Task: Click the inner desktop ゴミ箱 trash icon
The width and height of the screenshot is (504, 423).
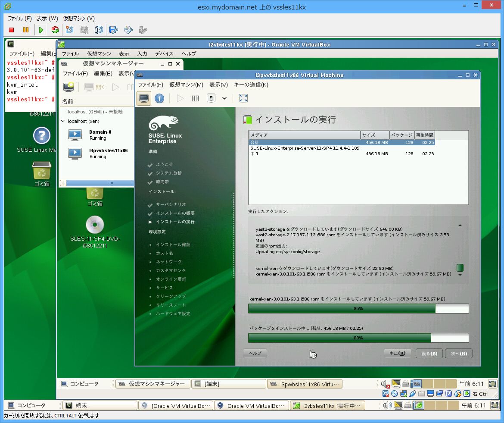Action: 95,193
